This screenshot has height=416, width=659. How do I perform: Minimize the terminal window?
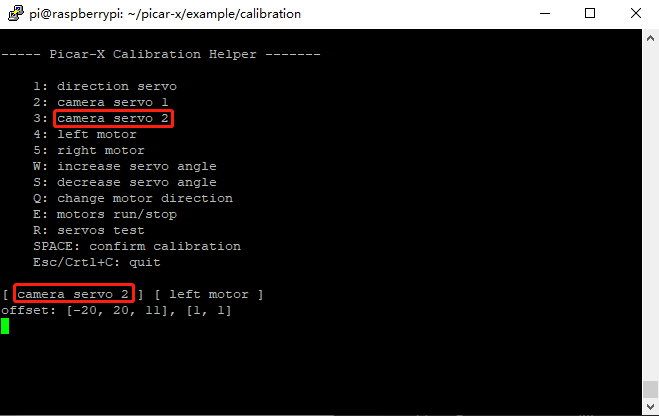click(545, 13)
